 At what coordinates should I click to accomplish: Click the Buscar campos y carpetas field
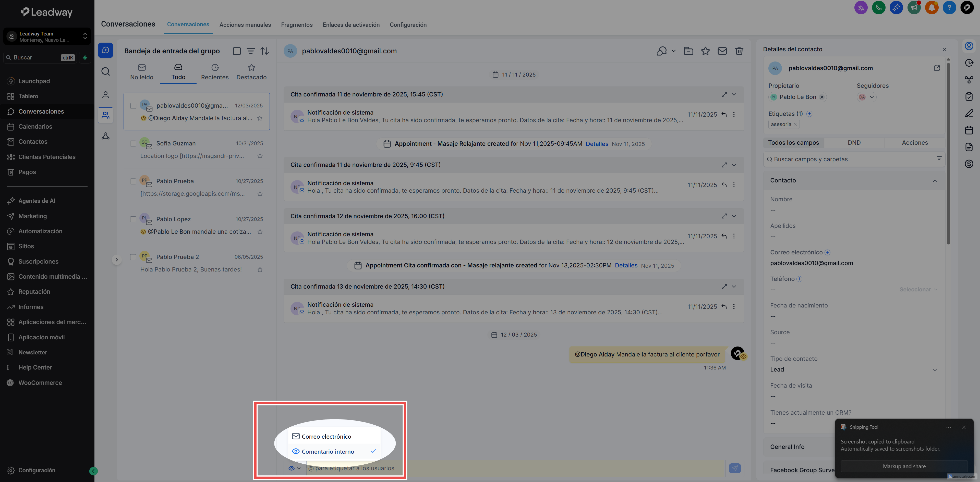852,159
